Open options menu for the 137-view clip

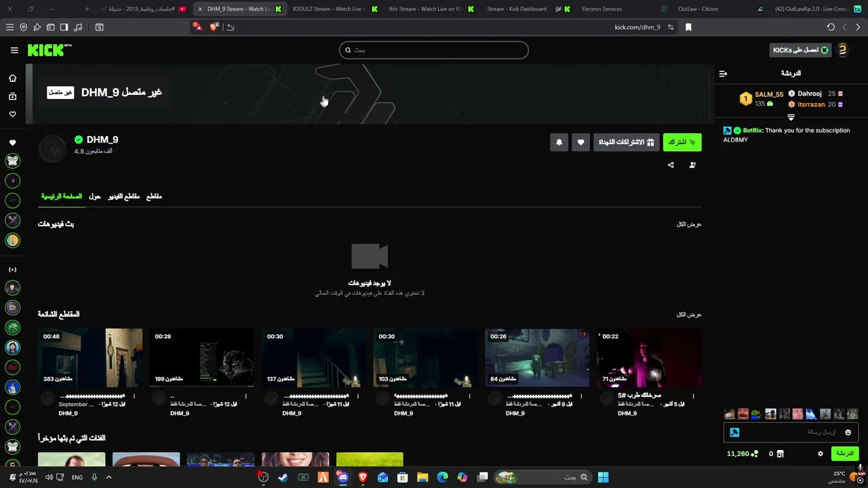[358, 396]
